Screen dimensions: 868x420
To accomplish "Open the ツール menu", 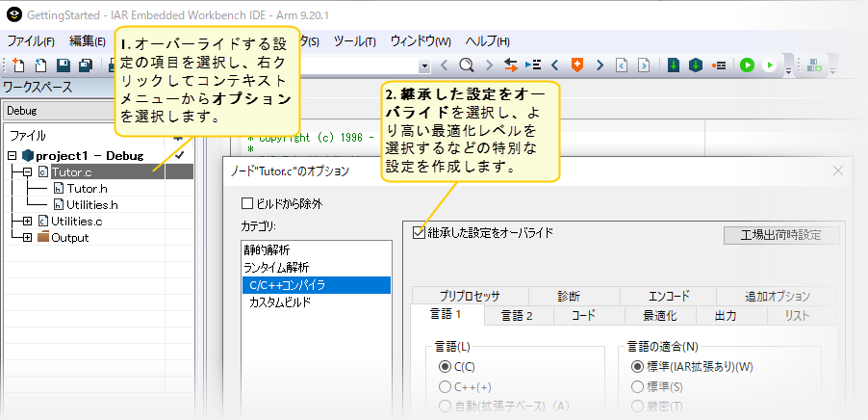I will point(354,41).
